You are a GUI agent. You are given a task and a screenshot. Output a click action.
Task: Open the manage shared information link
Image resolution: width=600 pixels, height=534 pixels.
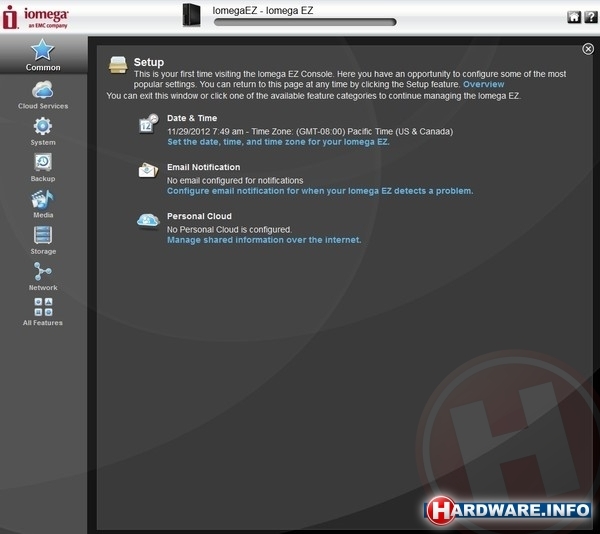(x=264, y=240)
